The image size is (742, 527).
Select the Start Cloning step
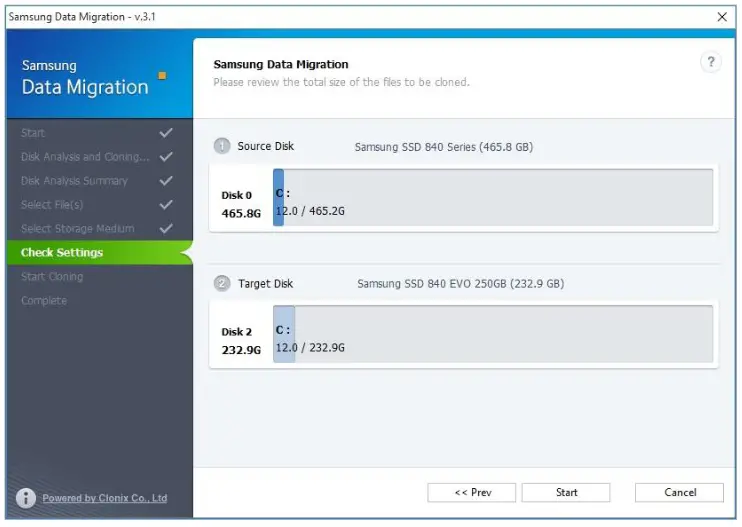[99, 277]
